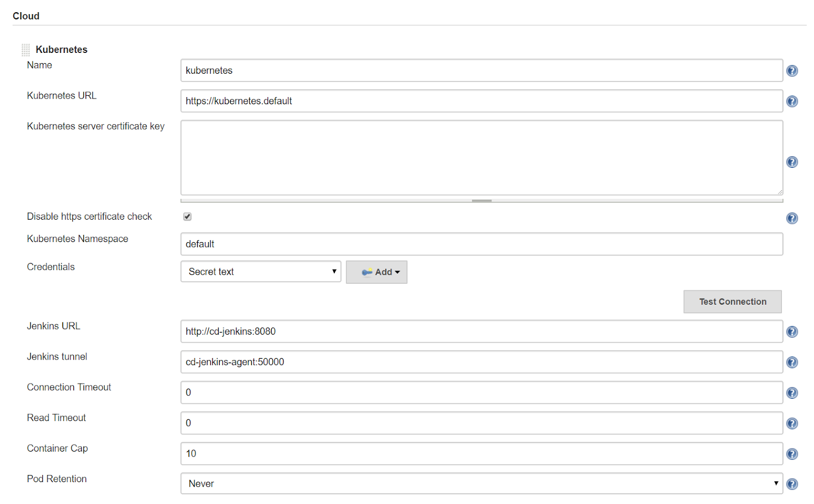Screen dimensions: 814x504
Task: Click into the Kubernetes Namespace field
Action: pos(481,244)
